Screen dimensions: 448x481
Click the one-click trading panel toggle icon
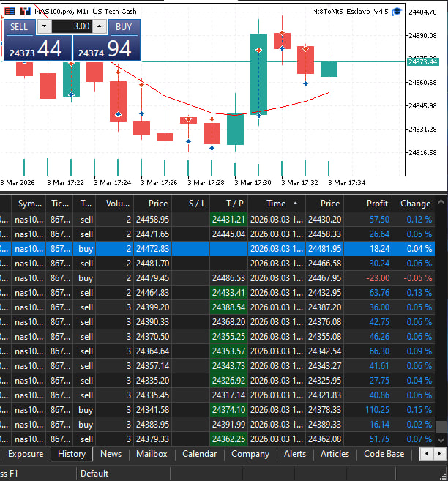(10, 12)
